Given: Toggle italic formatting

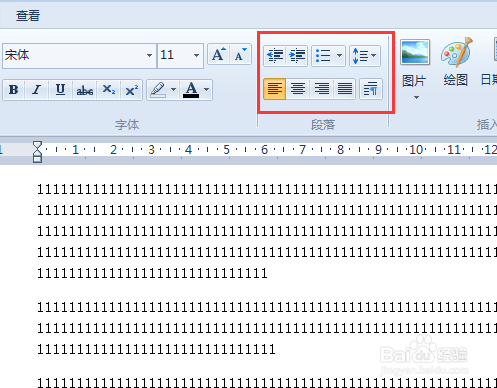Looking at the screenshot, I should pos(37,90).
